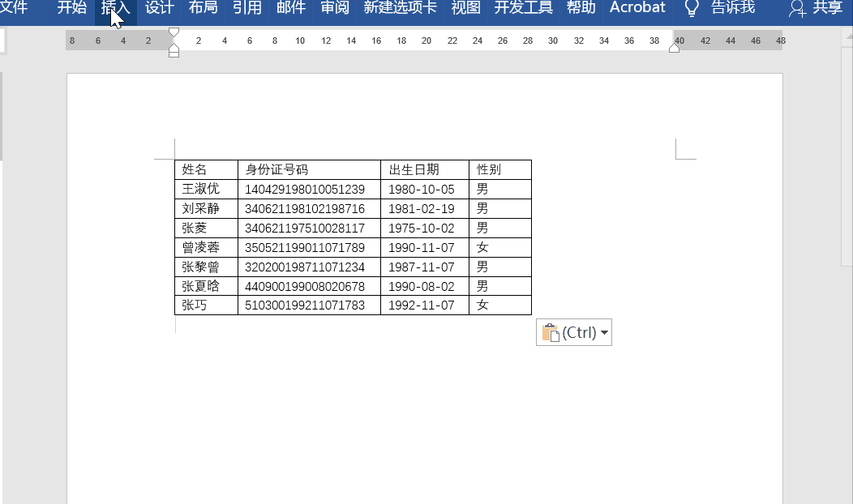This screenshot has height=504, width=853.
Task: Click the 姓名 header cell
Action: [x=206, y=169]
